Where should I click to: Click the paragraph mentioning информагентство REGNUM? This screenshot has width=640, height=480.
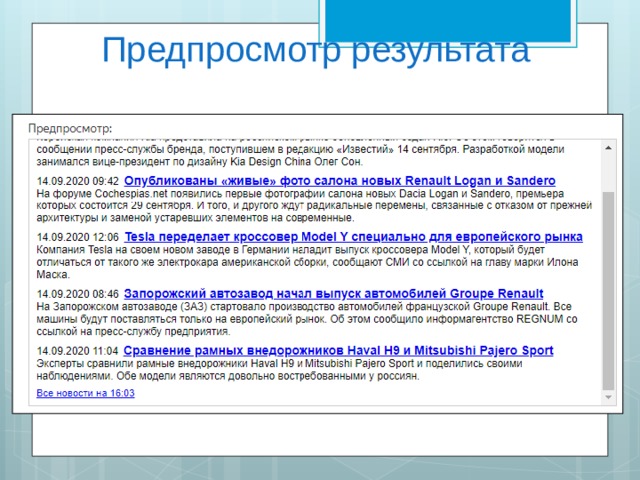[307, 319]
